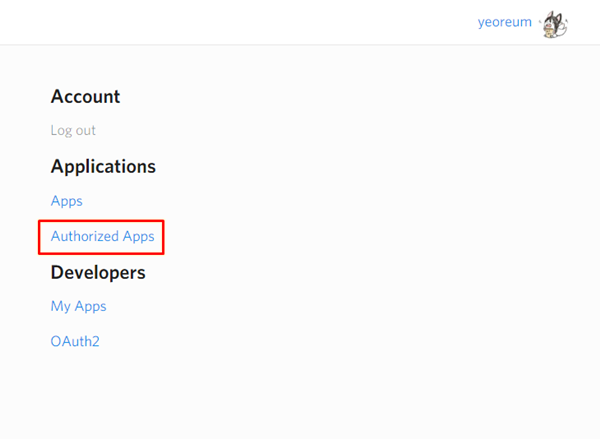The image size is (600, 439).
Task: Select the Log out entry under Account
Action: point(73,131)
